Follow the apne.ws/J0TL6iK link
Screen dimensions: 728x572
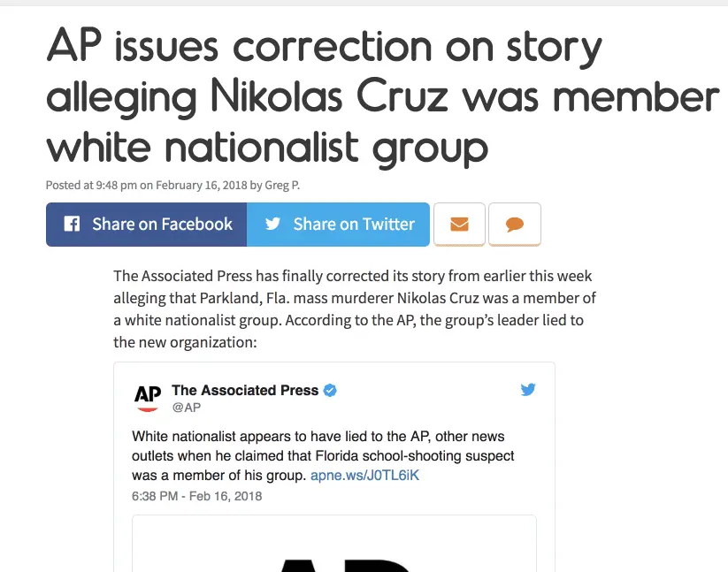(364, 476)
